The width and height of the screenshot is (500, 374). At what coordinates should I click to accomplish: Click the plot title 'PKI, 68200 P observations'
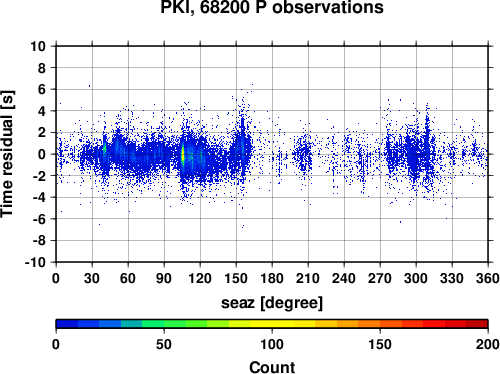point(272,7)
